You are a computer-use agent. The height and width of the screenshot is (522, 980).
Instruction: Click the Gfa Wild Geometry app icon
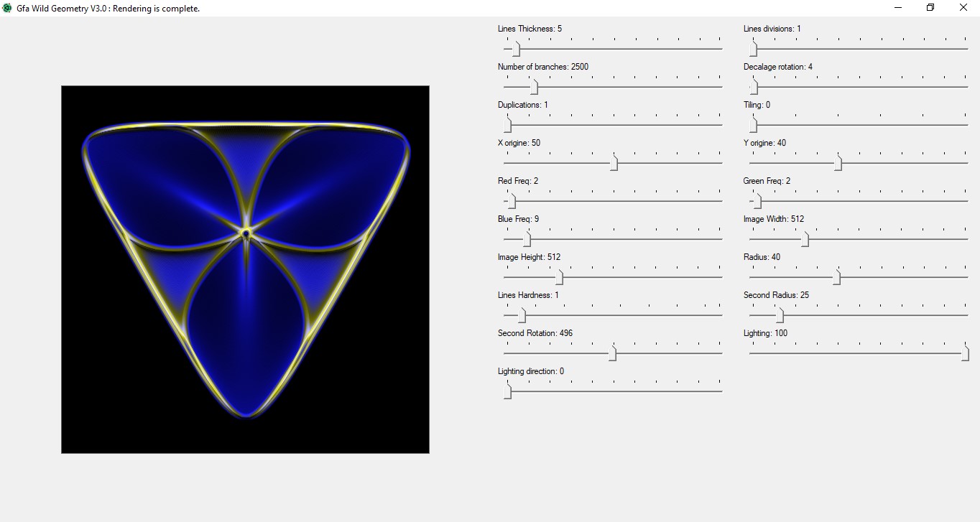click(x=7, y=8)
